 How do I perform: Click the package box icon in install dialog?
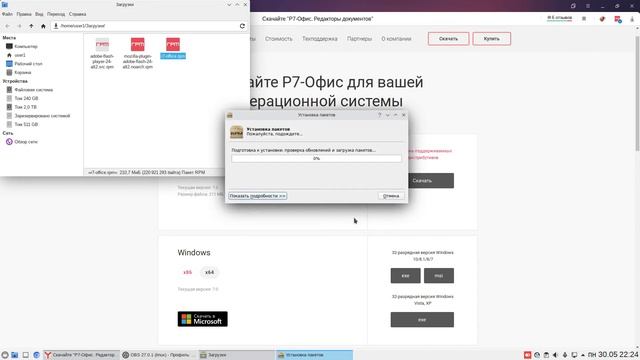click(x=236, y=132)
